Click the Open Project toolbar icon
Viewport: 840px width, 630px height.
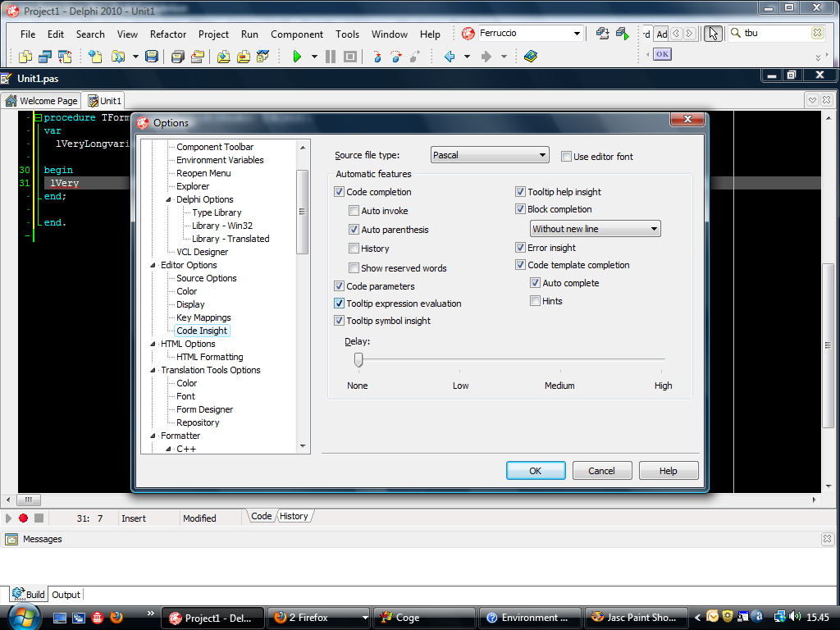coord(198,57)
